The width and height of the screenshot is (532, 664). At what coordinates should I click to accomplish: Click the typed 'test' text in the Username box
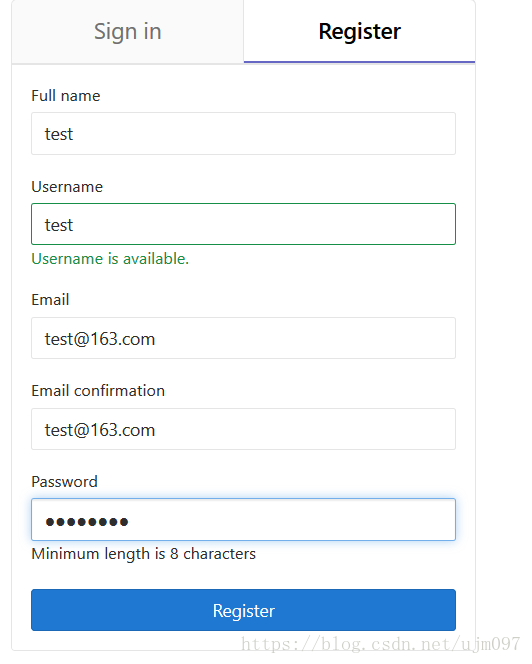click(x=59, y=225)
